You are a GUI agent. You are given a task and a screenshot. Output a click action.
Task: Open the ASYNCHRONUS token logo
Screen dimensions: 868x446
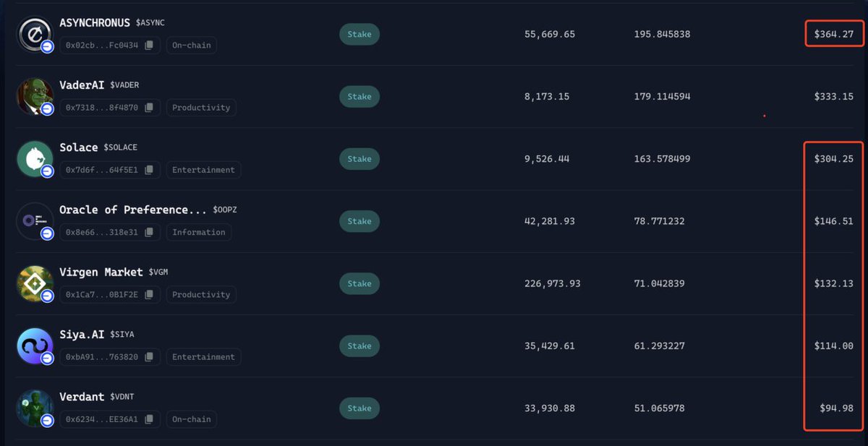point(35,34)
